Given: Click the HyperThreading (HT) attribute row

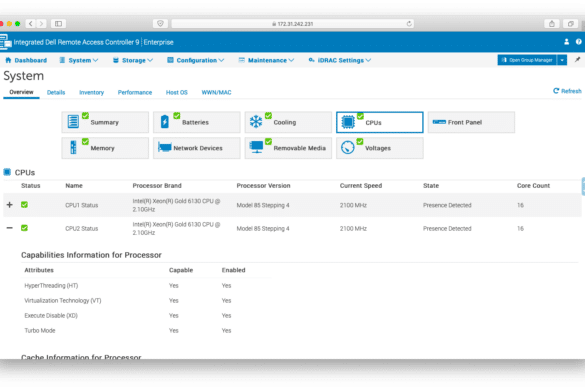Looking at the screenshot, I should 51,286.
